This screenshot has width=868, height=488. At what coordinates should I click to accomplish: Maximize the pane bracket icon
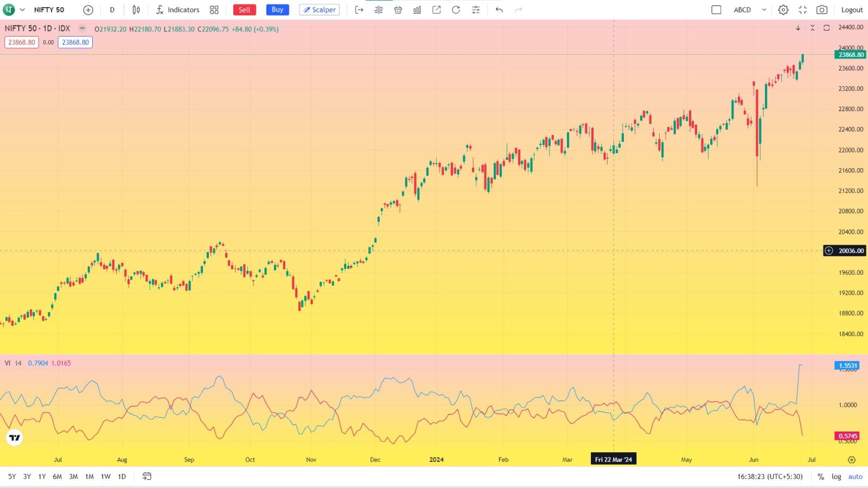826,28
